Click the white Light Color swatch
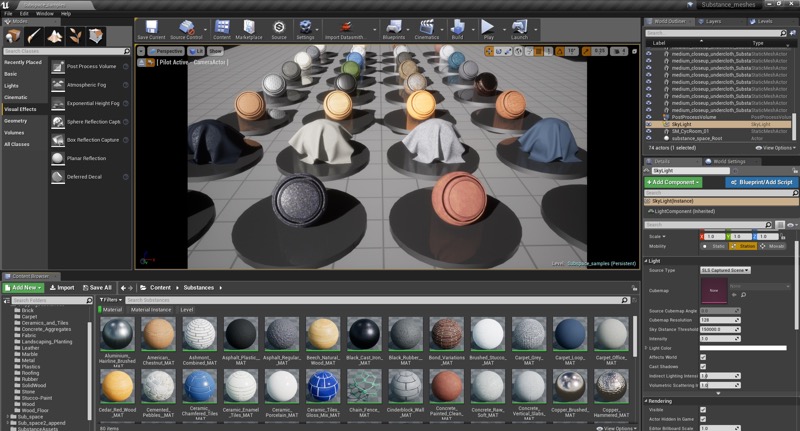The height and width of the screenshot is (431, 800). click(743, 348)
